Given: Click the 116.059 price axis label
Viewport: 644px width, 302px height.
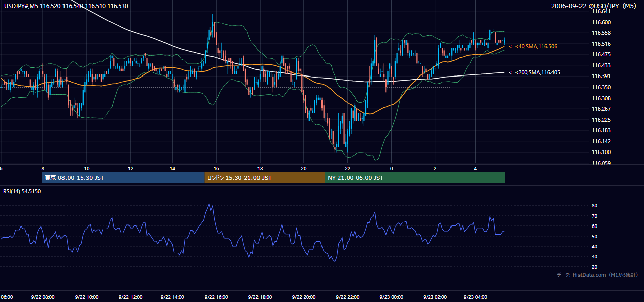Looking at the screenshot, I should (x=602, y=163).
